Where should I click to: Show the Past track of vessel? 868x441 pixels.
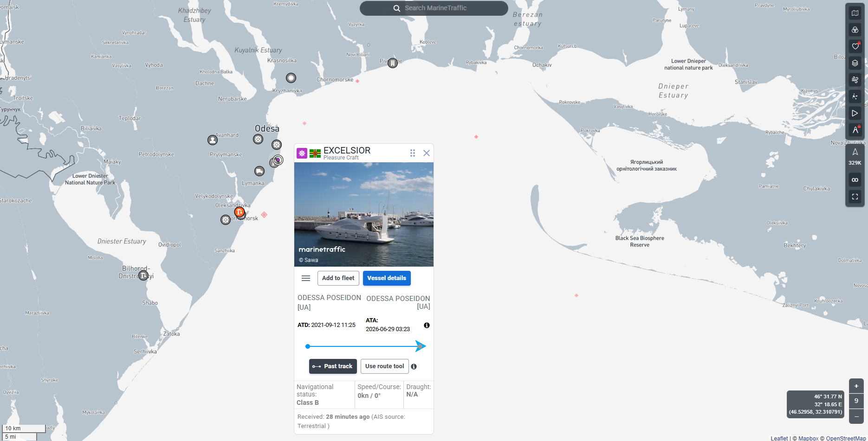point(333,366)
